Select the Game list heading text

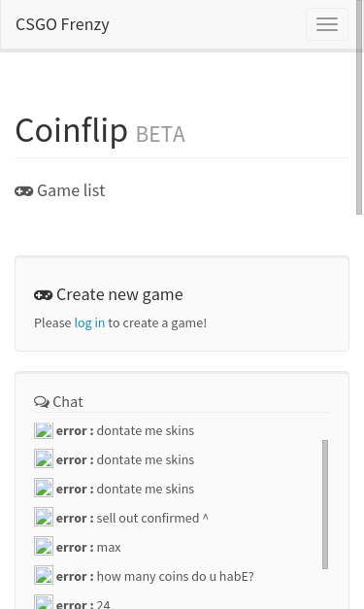click(71, 190)
